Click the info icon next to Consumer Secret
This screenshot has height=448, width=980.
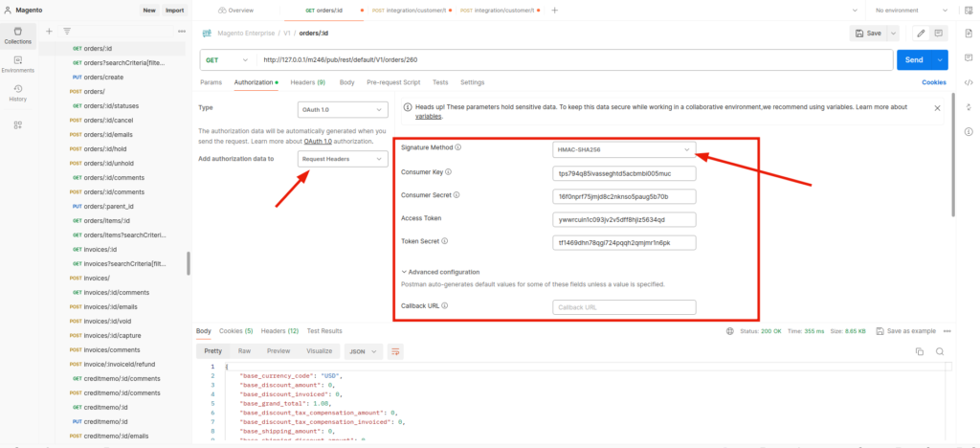457,195
